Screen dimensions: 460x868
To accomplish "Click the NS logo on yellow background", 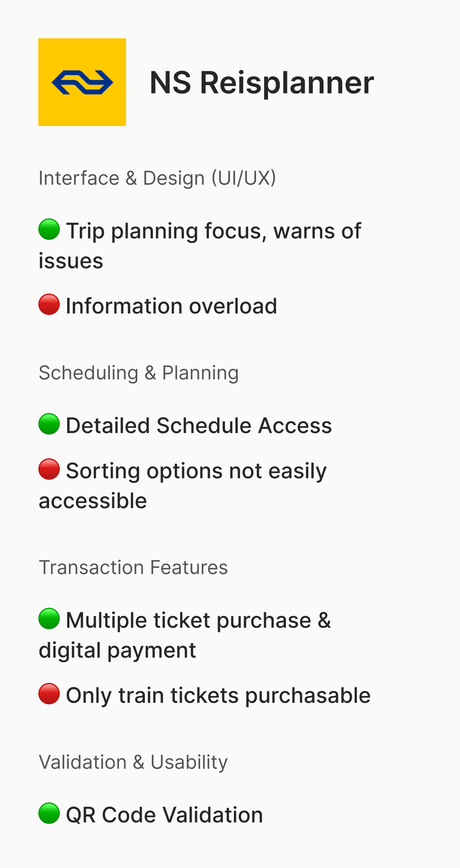I will (x=82, y=82).
